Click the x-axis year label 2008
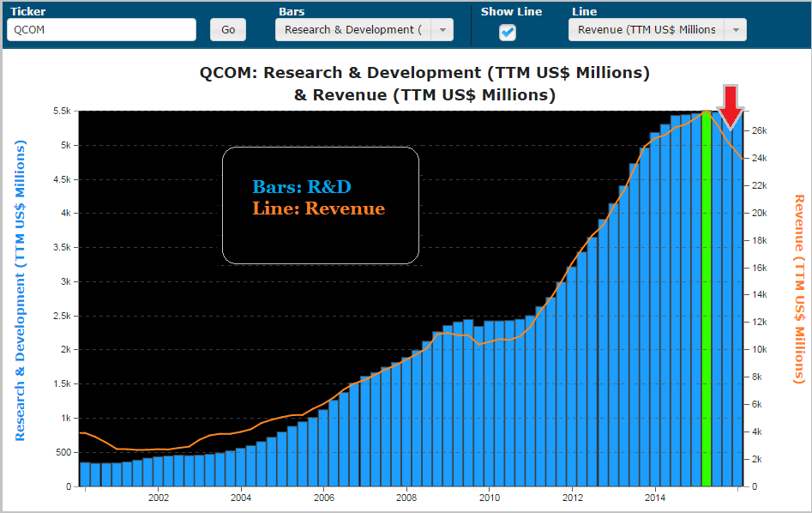This screenshot has width=812, height=513. pyautogui.click(x=406, y=498)
